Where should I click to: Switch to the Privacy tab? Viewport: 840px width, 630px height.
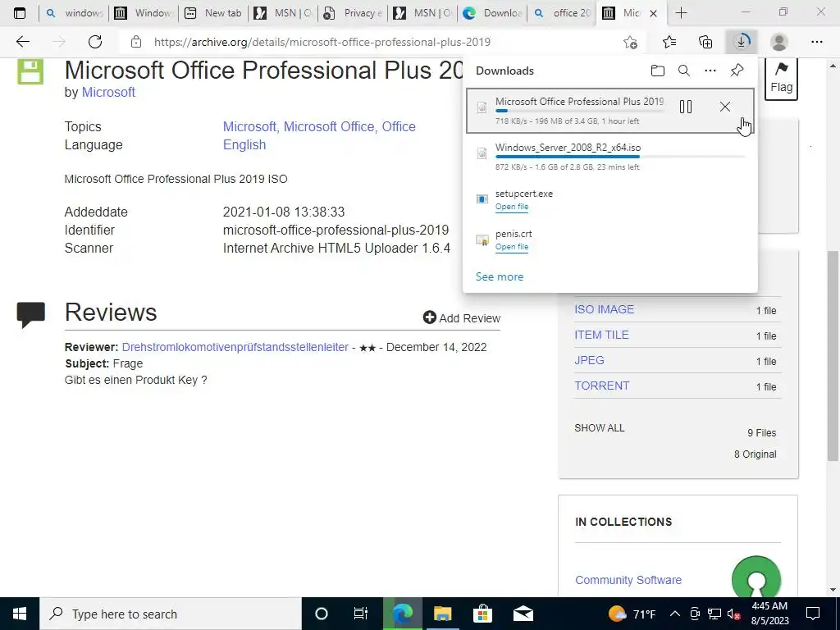[353, 13]
